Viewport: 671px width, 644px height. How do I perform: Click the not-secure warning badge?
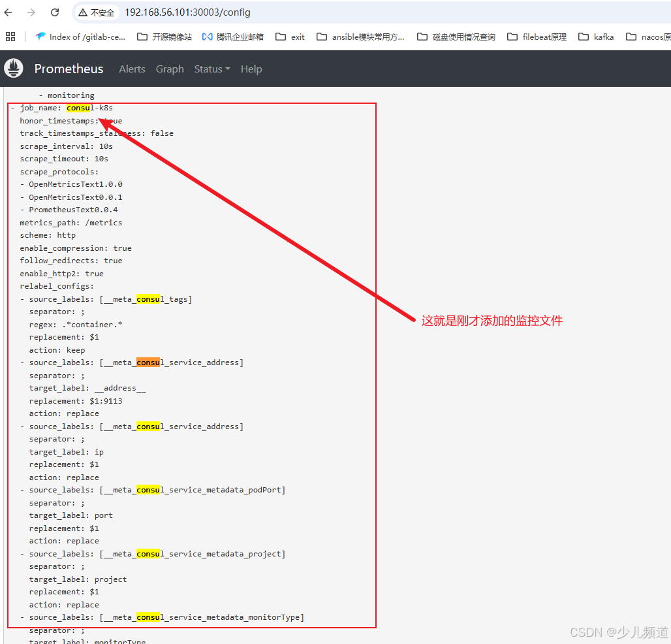click(97, 12)
